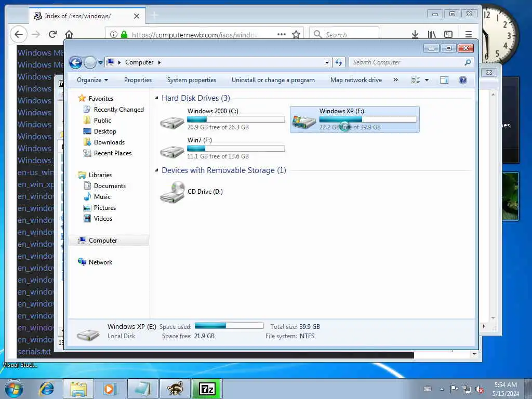Image resolution: width=532 pixels, height=399 pixels.
Task: Click Properties in the Explorer toolbar
Action: [x=138, y=80]
